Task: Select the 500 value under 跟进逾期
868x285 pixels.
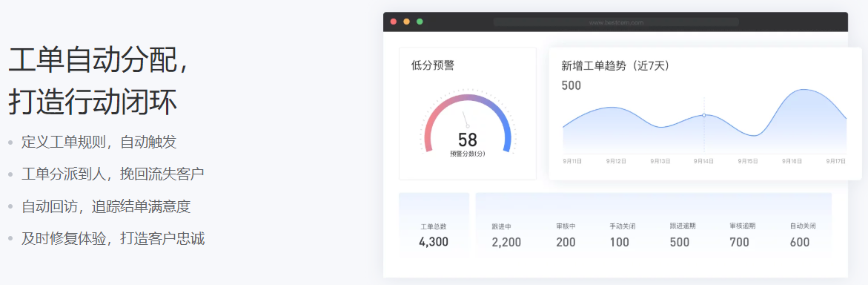Action: point(680,242)
